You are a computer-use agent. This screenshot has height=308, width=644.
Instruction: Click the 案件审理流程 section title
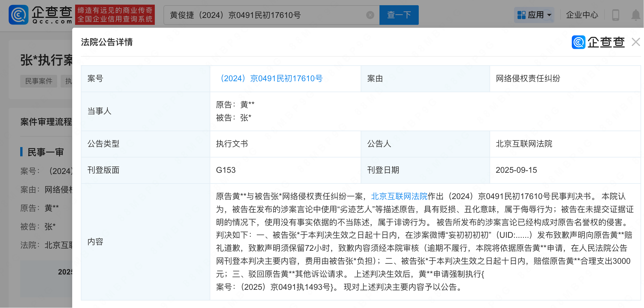tap(46, 122)
